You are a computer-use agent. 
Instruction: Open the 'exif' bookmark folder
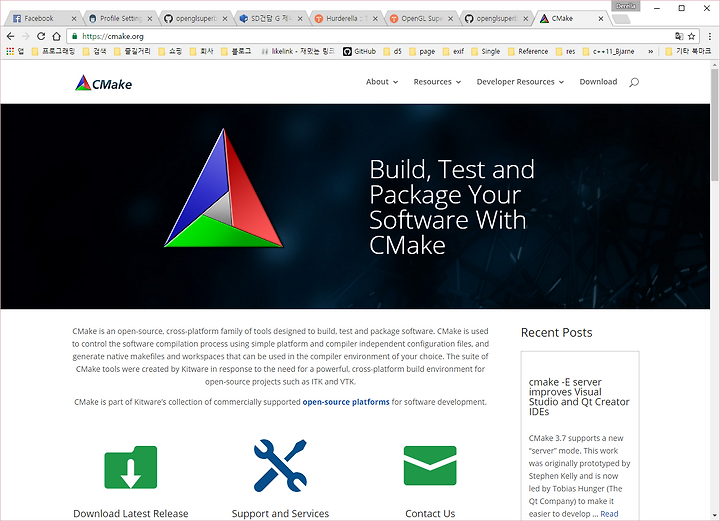point(453,51)
